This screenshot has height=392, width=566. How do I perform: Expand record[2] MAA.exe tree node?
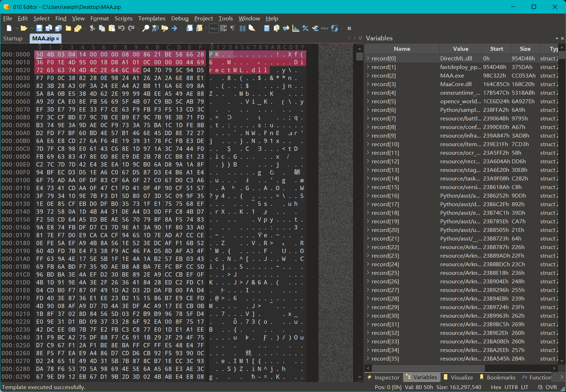368,75
